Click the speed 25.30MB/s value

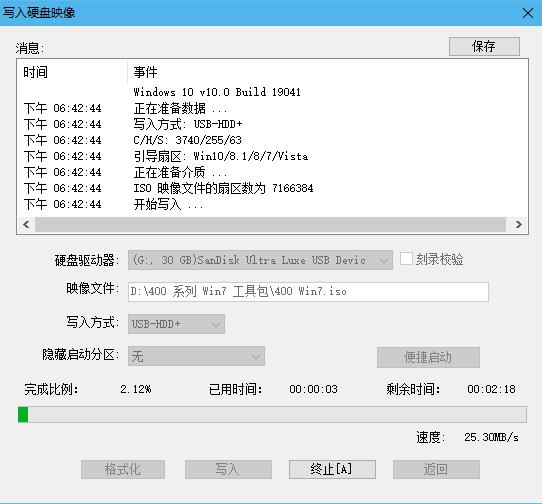click(x=491, y=437)
